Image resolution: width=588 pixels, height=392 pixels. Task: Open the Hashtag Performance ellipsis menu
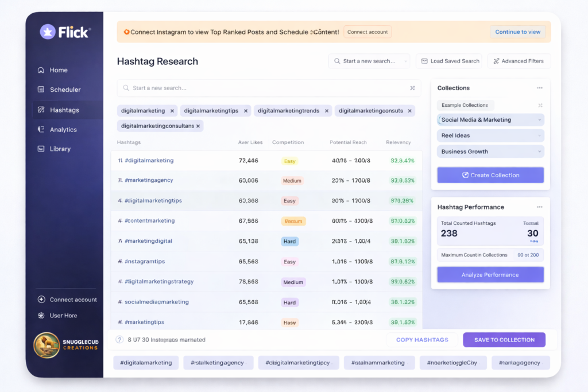pos(539,207)
